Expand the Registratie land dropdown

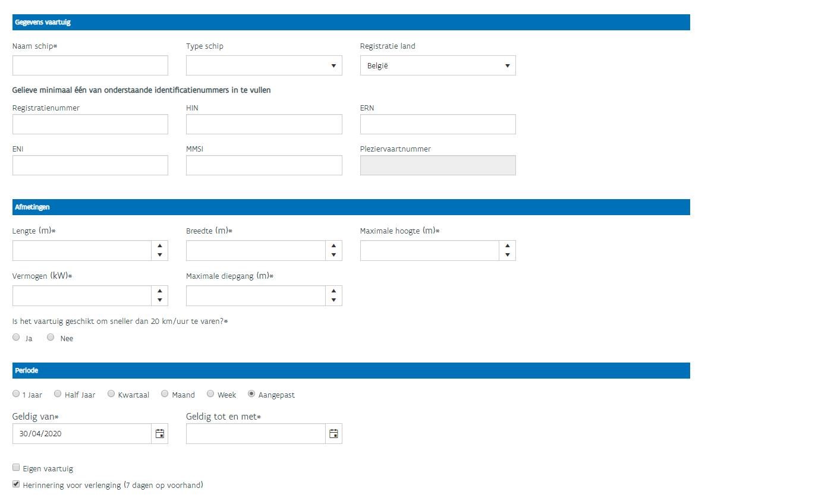tap(438, 65)
